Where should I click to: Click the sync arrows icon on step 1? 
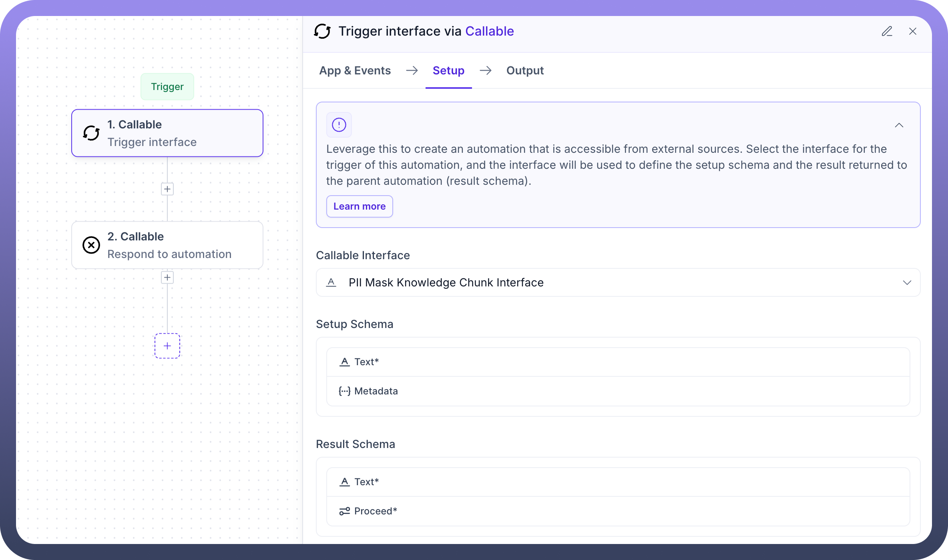[91, 133]
